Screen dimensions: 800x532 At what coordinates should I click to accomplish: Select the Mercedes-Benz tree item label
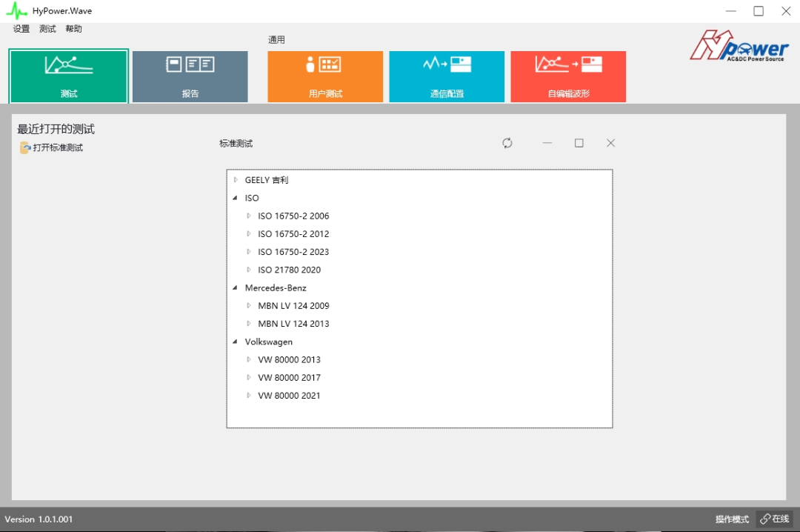[x=276, y=288]
